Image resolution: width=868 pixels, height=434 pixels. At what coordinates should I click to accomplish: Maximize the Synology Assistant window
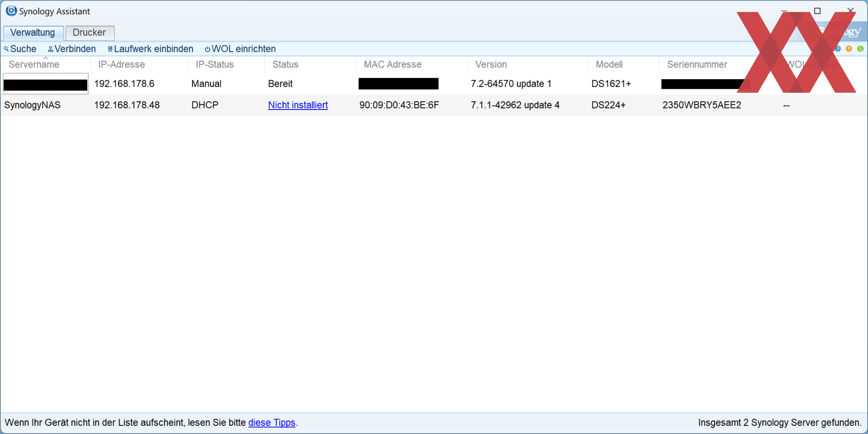[x=817, y=11]
